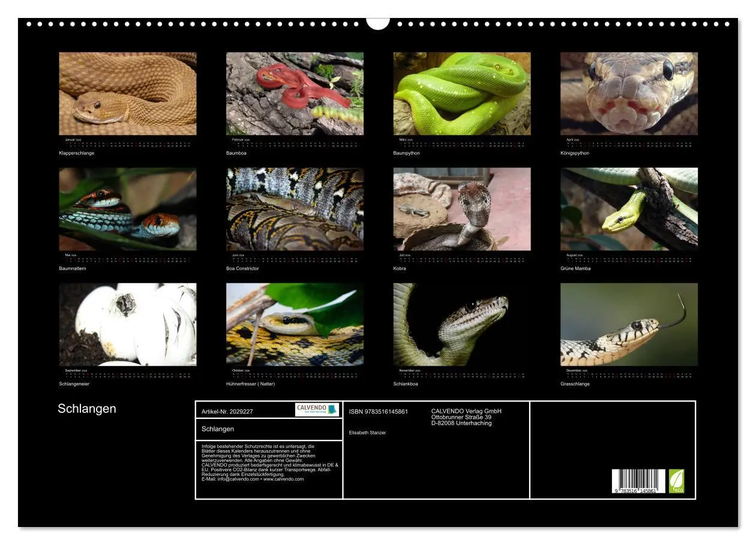Click the Kobra photo
The height and width of the screenshot is (545, 756).
point(462,209)
